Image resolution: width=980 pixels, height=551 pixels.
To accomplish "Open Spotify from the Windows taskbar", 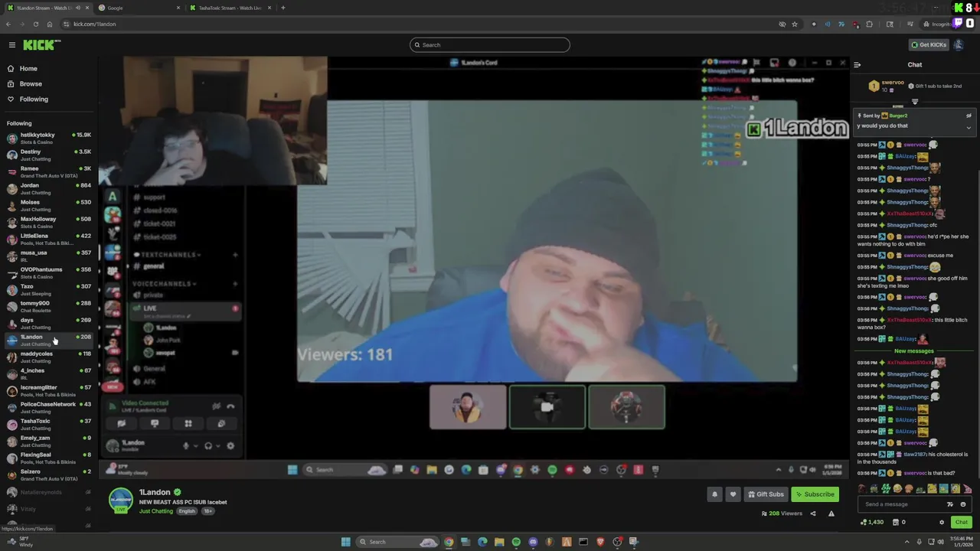I will click(x=516, y=542).
